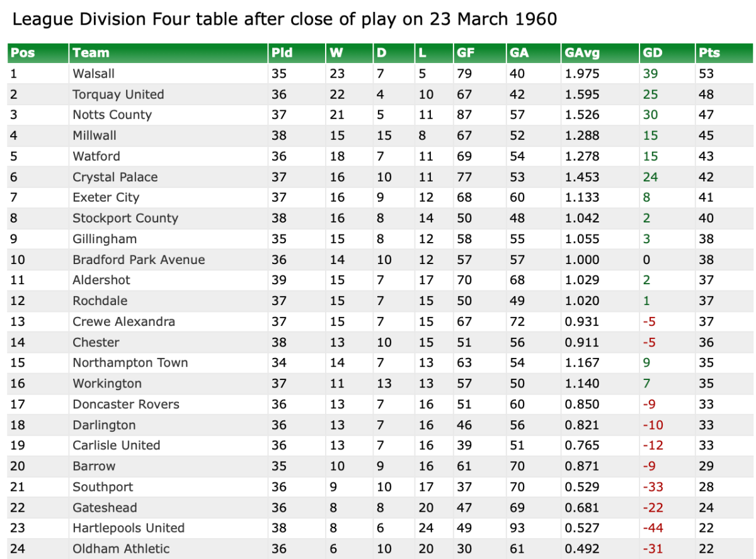Select the GF column header
Screen dimensions: 756x559
coord(466,53)
